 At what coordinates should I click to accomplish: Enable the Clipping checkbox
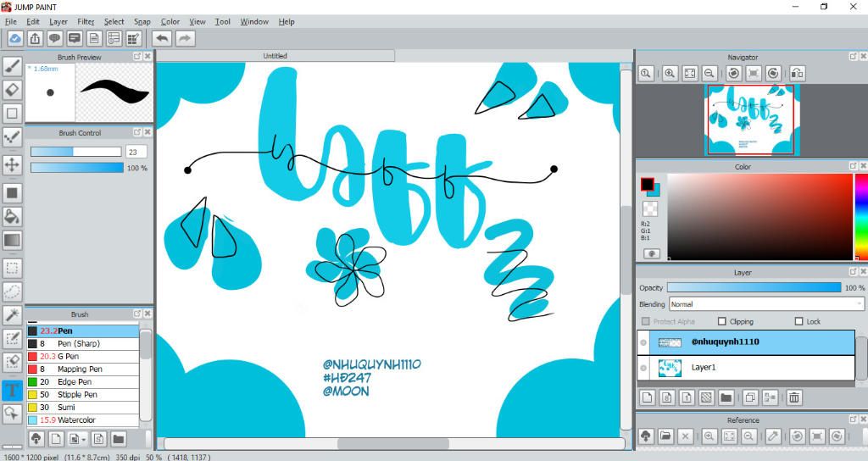pyautogui.click(x=722, y=321)
